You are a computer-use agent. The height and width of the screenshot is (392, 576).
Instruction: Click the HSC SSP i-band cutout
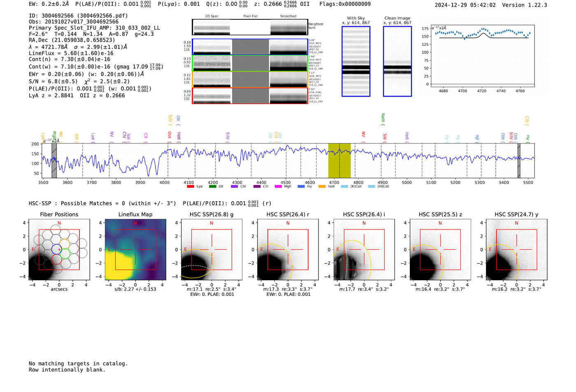tap(364, 250)
